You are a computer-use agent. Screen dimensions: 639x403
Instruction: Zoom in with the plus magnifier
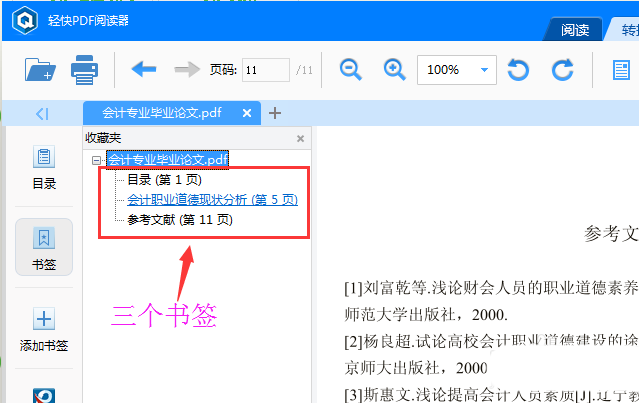(395, 70)
